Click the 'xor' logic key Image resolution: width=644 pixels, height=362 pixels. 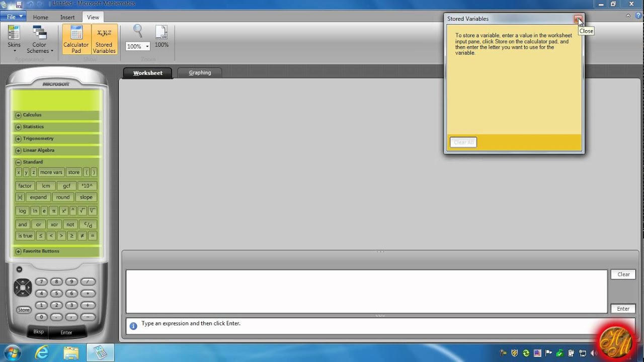[x=54, y=225]
